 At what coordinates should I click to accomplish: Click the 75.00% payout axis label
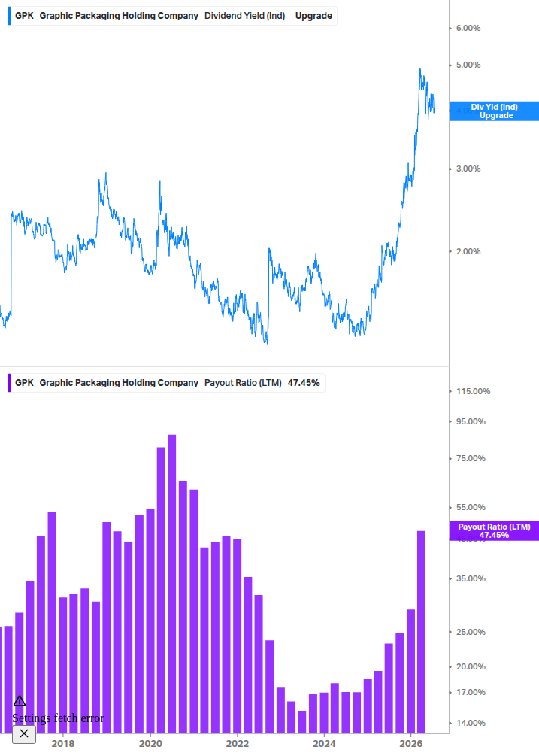(x=471, y=459)
